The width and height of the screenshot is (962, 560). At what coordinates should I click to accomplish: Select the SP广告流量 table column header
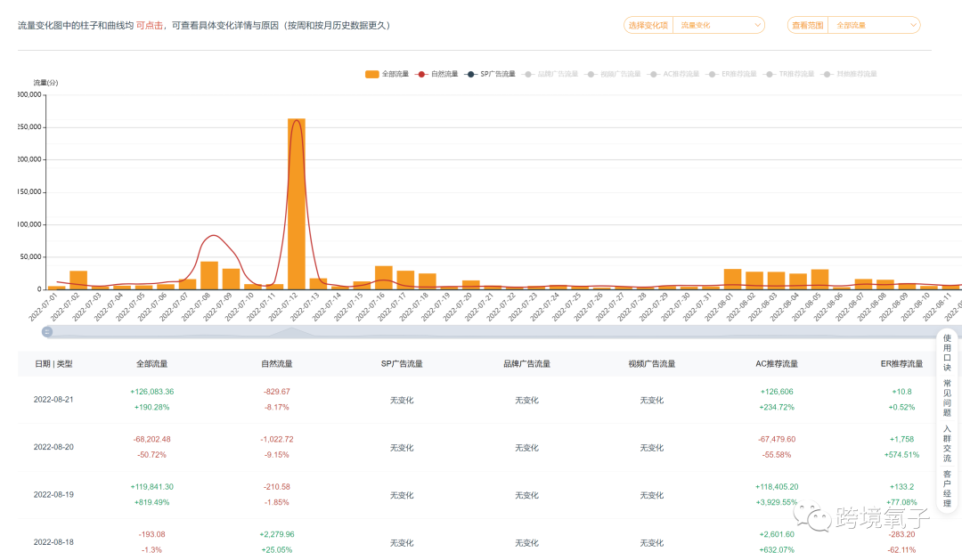tap(402, 364)
